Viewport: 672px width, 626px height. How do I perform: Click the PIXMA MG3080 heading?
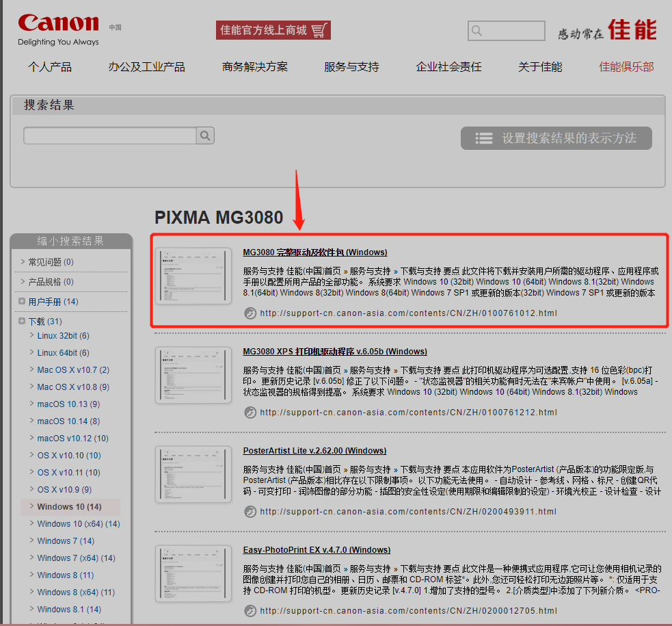click(219, 218)
